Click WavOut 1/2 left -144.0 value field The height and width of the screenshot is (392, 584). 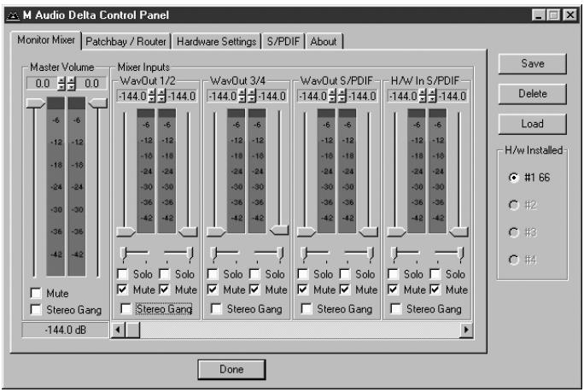pyautogui.click(x=132, y=97)
